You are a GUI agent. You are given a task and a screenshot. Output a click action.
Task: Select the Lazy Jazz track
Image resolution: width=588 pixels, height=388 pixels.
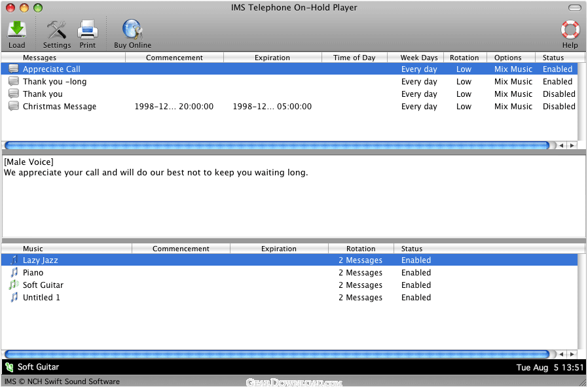point(289,260)
